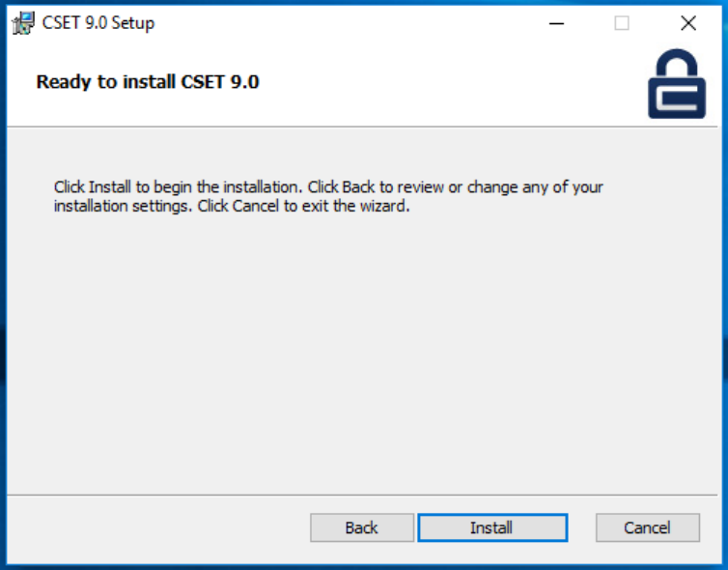Click the "Ready to install CSET 9.0" heading
This screenshot has width=728, height=570.
point(148,82)
